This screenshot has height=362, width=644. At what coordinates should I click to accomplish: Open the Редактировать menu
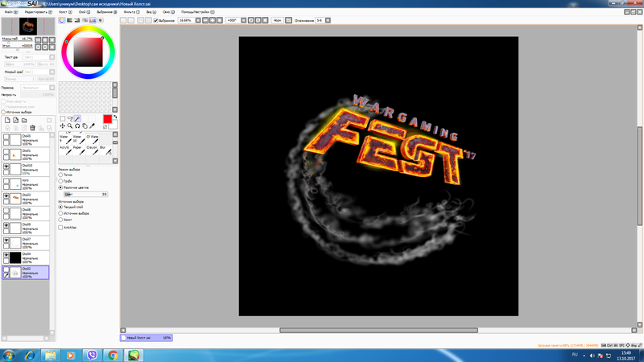(x=38, y=12)
